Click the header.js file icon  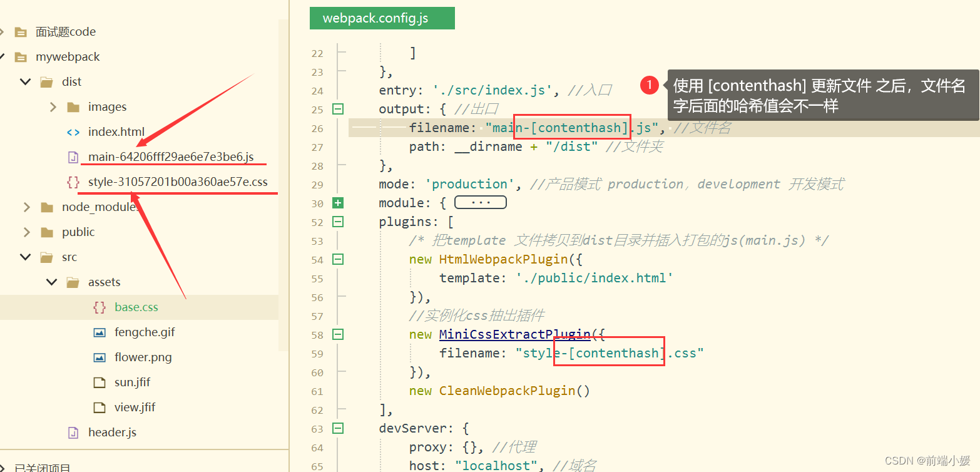point(73,433)
